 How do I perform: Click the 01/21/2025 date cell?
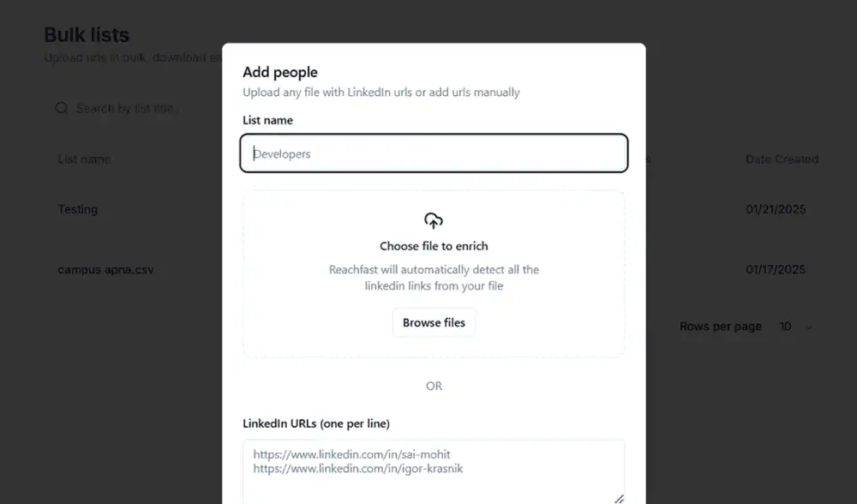tap(776, 209)
